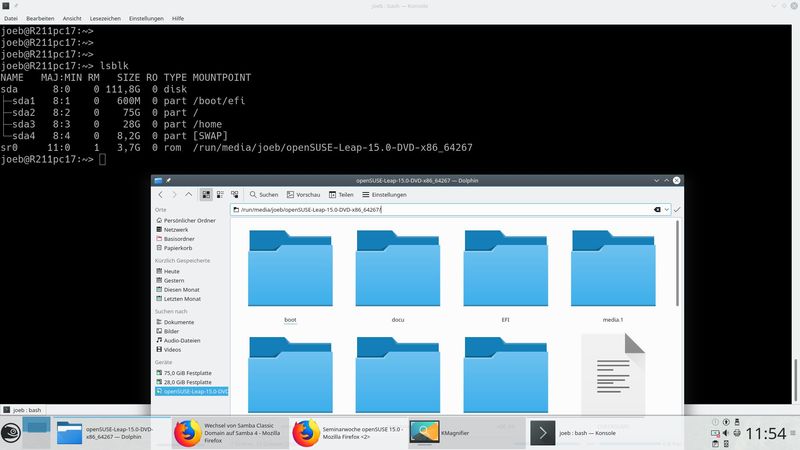This screenshot has height=450, width=800.
Task: Click the 11:54 clock
Action: coord(766,434)
